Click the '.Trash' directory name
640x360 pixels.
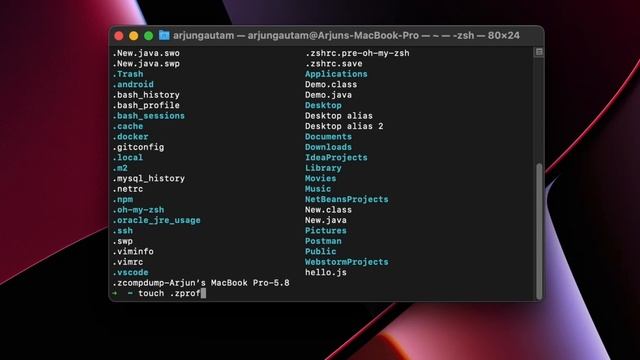point(128,74)
